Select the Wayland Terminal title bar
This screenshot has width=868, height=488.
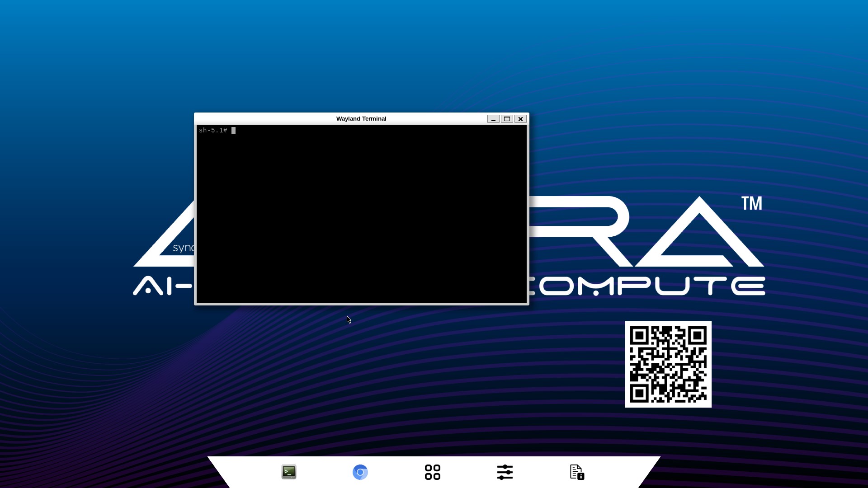tap(360, 118)
